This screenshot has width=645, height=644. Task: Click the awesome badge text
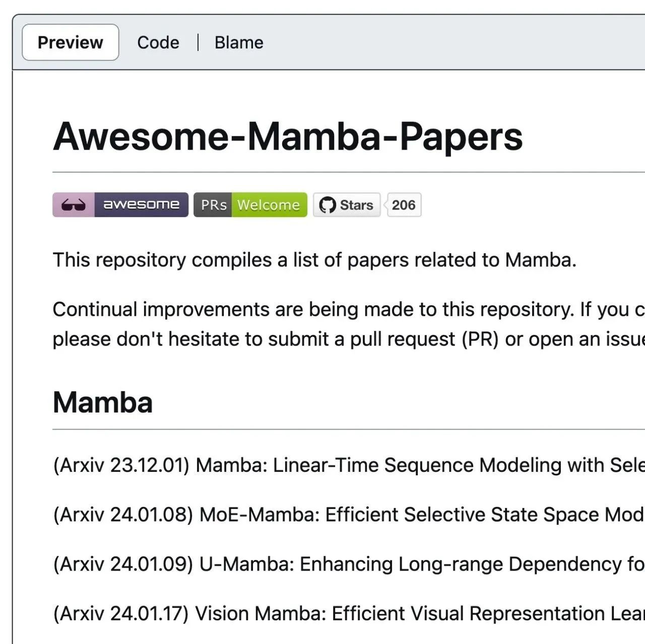pyautogui.click(x=141, y=205)
